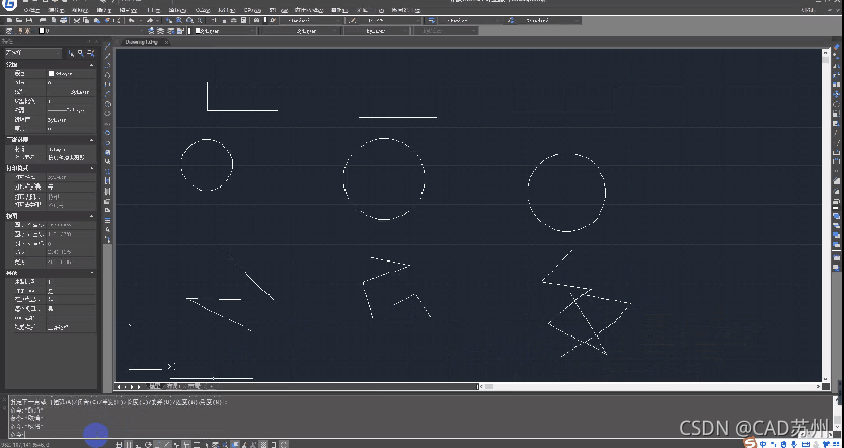Close the command line window
This screenshot has width=844, height=448.
[x=4, y=400]
